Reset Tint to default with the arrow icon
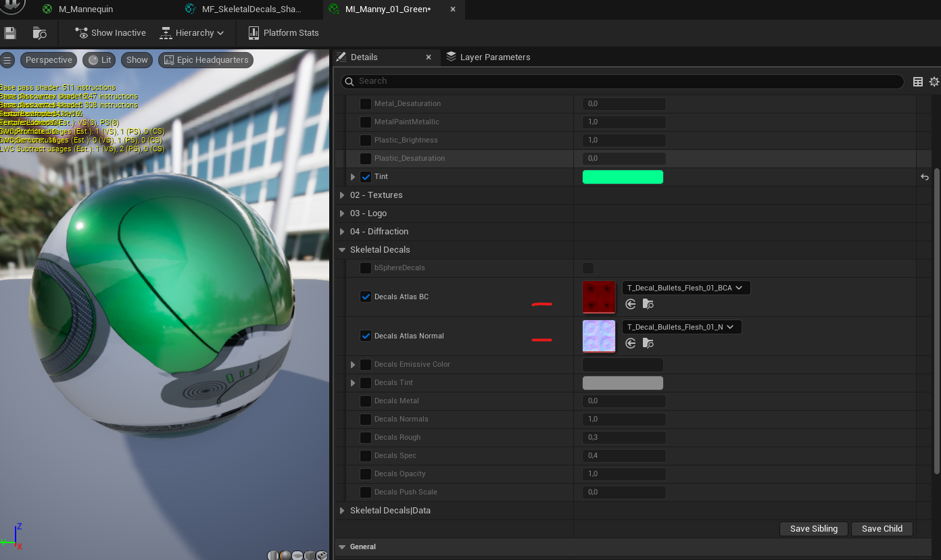The height and width of the screenshot is (560, 941). click(925, 177)
